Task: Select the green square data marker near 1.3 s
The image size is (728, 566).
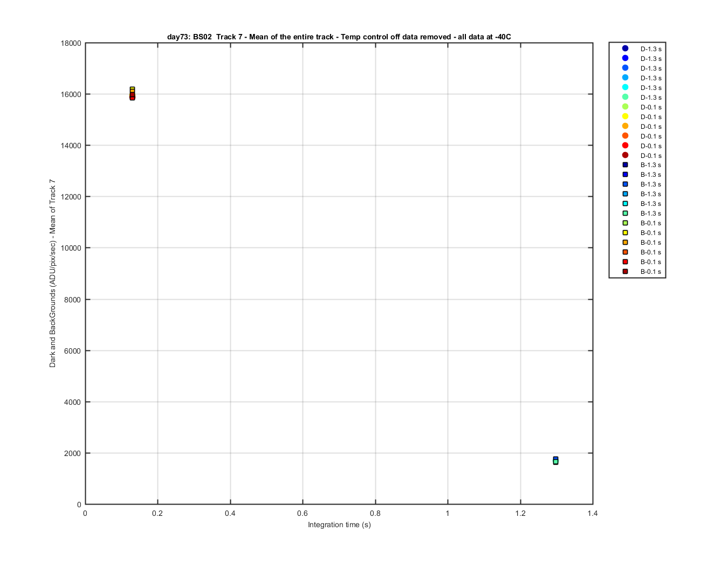Action: (555, 462)
